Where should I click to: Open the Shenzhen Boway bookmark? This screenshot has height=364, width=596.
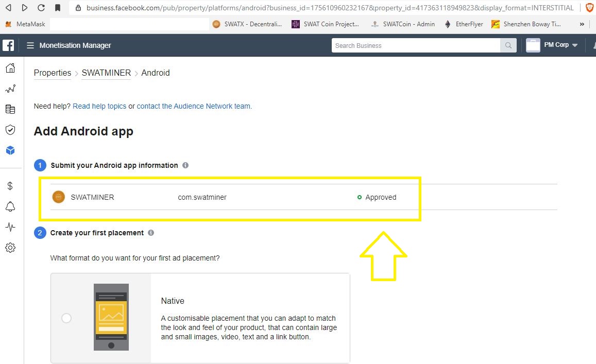(526, 24)
